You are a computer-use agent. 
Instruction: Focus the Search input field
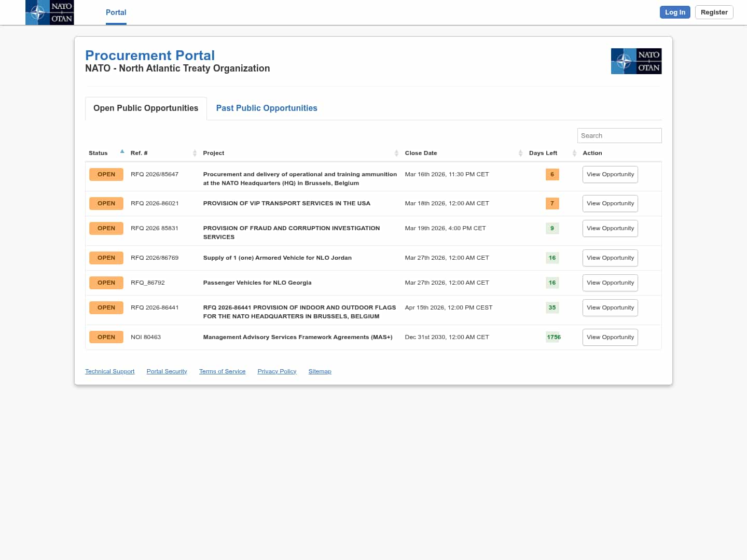click(x=619, y=136)
